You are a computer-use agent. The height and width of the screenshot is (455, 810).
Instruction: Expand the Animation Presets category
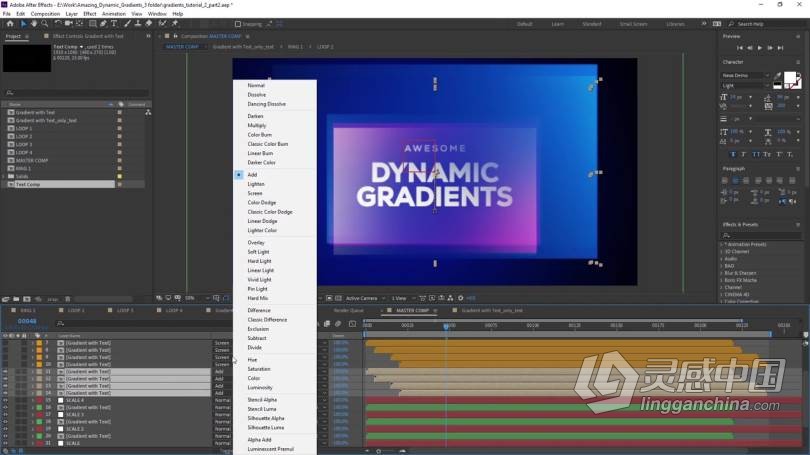point(722,244)
